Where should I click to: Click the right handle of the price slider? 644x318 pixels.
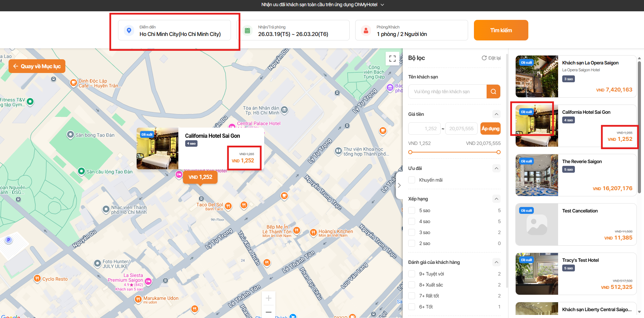499,152
